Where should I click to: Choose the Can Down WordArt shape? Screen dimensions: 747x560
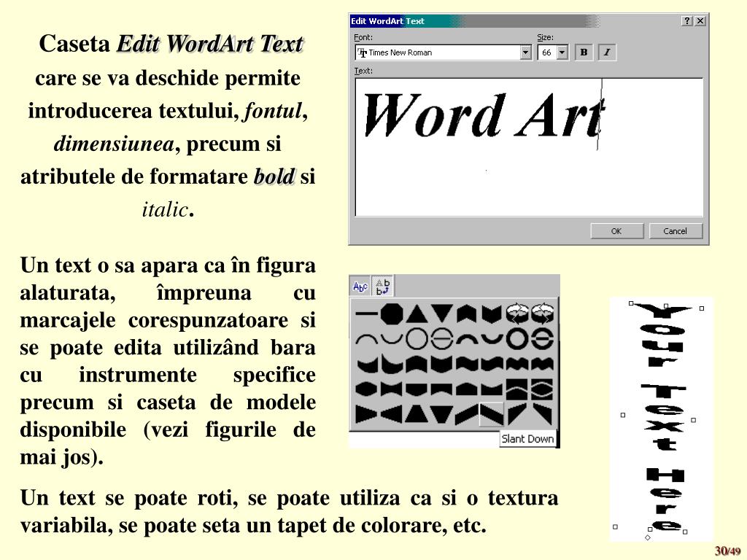click(442, 365)
